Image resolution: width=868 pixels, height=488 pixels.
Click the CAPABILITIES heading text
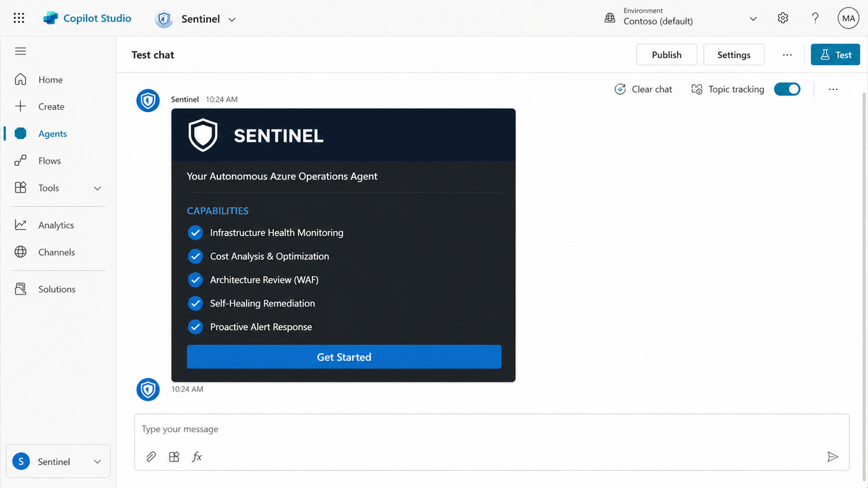click(x=218, y=211)
